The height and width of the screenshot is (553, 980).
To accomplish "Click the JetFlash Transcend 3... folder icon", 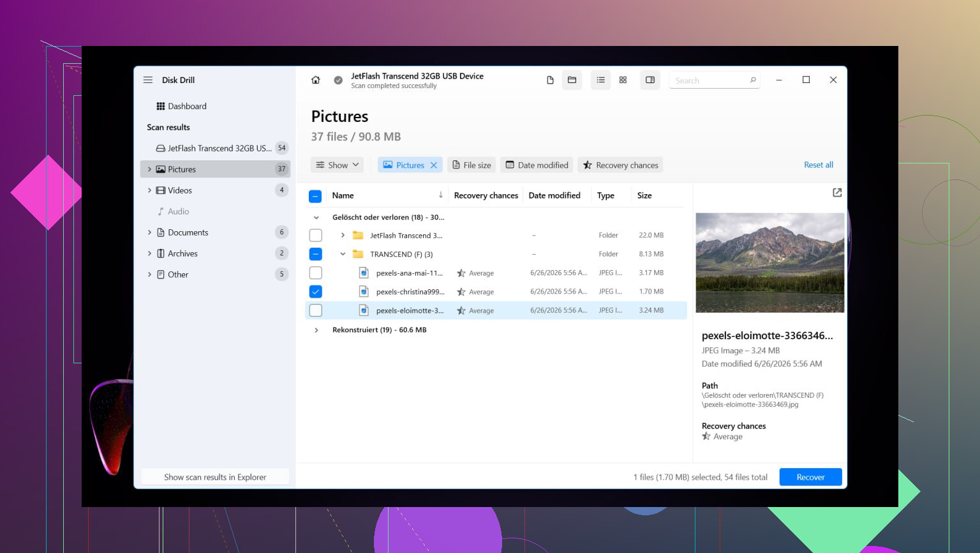I will [x=358, y=235].
